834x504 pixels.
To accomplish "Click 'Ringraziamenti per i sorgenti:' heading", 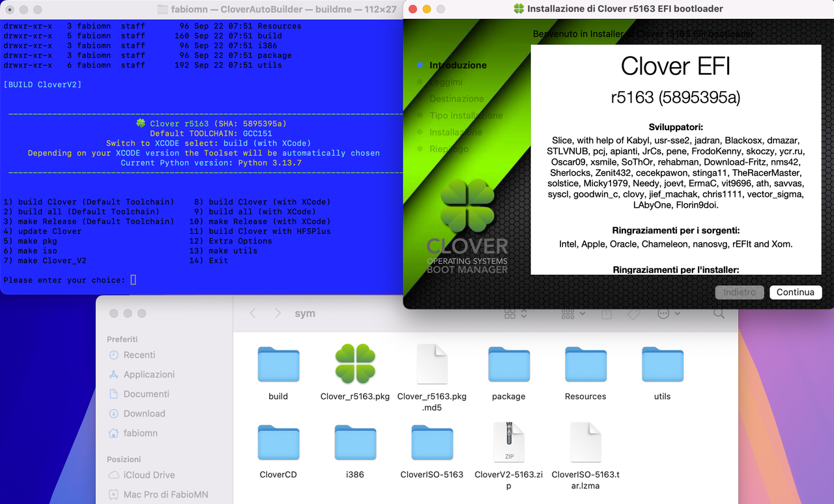I will pos(676,231).
